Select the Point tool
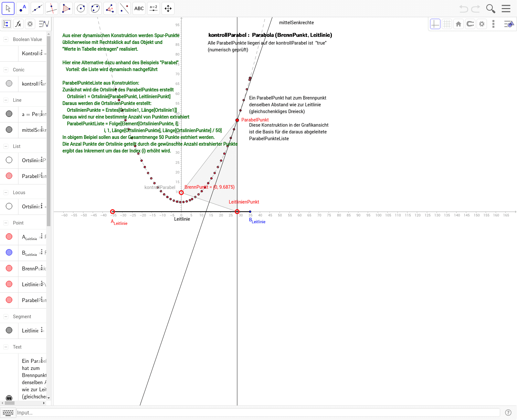Image resolution: width=517 pixels, height=420 pixels. click(x=23, y=8)
